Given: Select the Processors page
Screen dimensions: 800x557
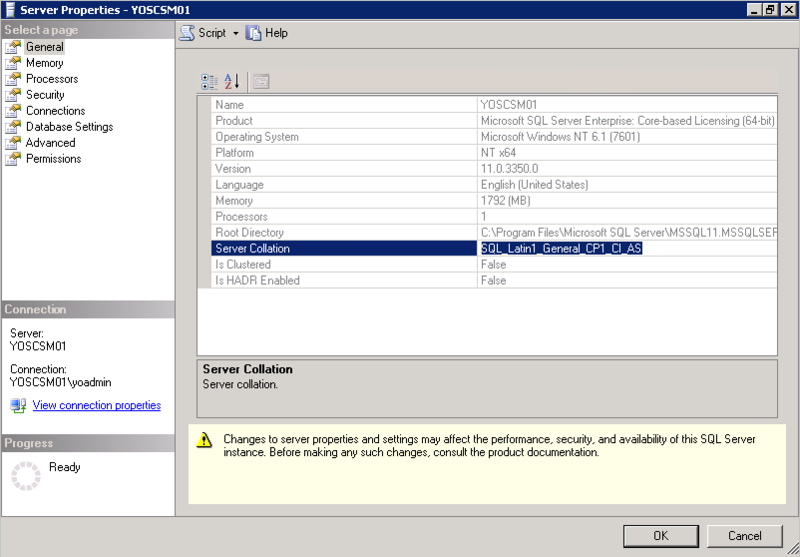Looking at the screenshot, I should pyautogui.click(x=52, y=79).
